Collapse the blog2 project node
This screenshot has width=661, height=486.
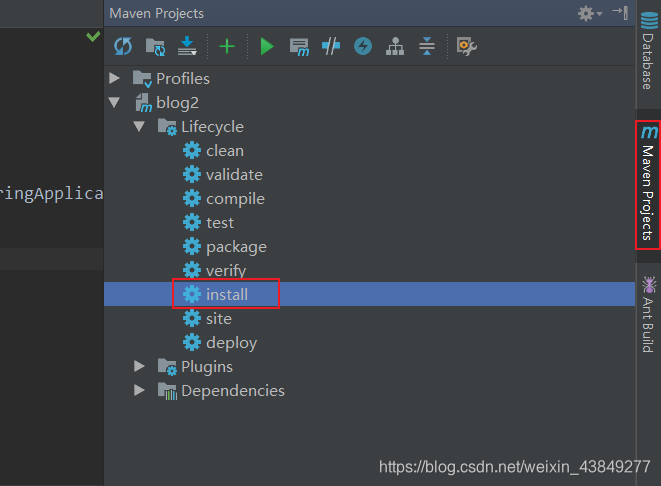pos(114,102)
